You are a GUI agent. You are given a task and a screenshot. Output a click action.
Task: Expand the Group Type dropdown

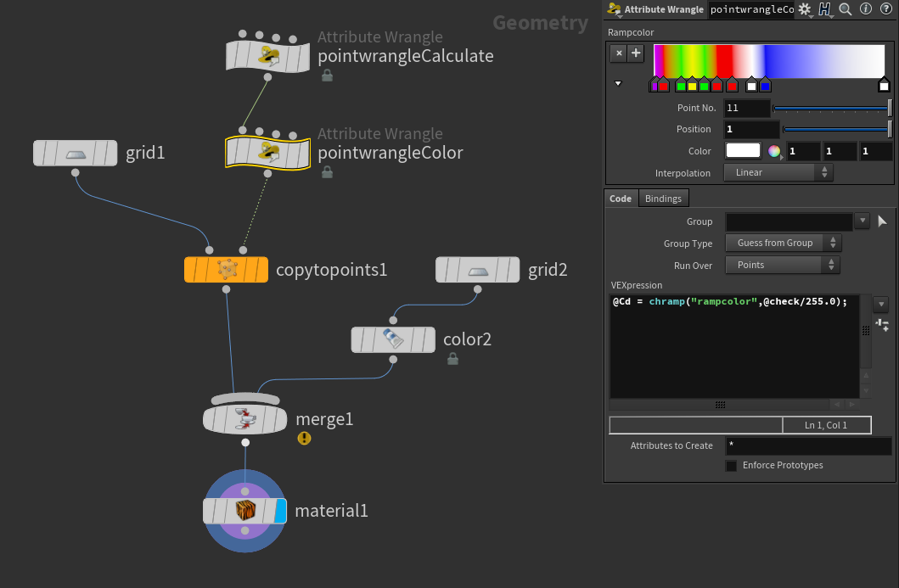[782, 243]
